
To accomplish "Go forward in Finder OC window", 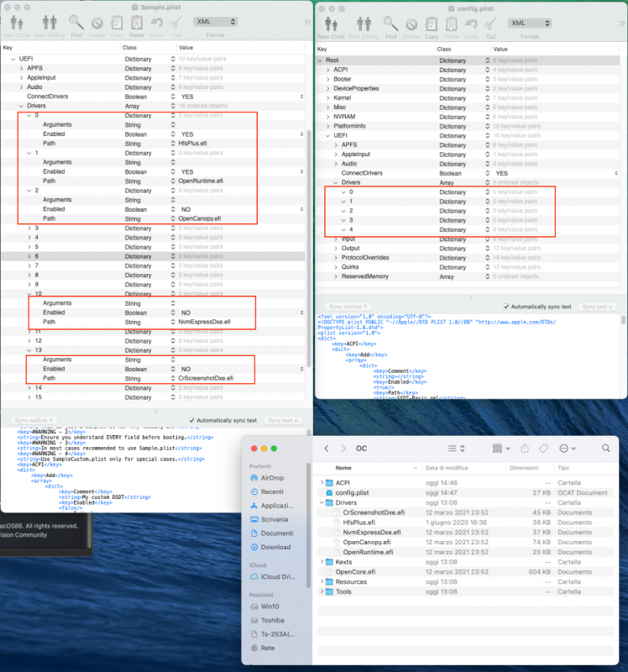I will coord(343,449).
